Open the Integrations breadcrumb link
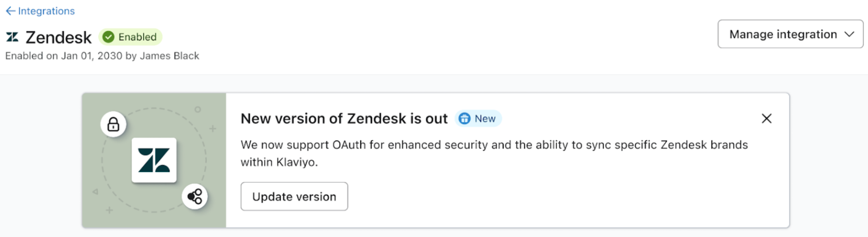Image resolution: width=868 pixels, height=237 pixels. pyautogui.click(x=46, y=11)
